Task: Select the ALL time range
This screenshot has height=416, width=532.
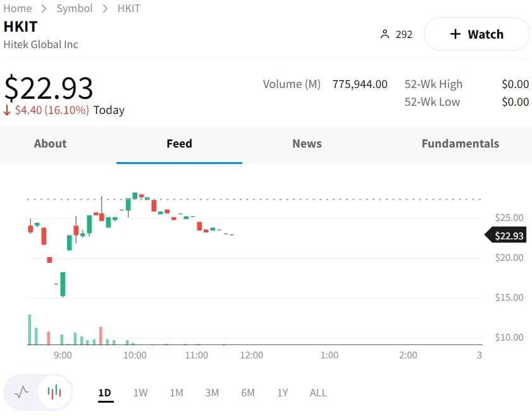Action: click(318, 393)
